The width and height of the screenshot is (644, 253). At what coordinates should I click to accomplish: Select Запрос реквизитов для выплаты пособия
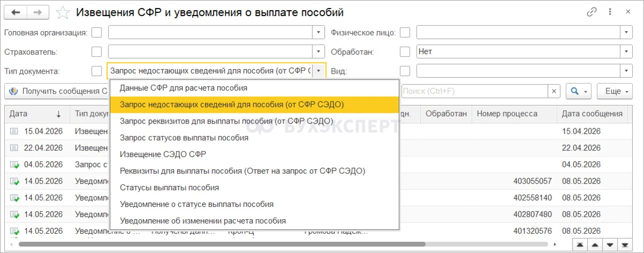click(x=255, y=121)
